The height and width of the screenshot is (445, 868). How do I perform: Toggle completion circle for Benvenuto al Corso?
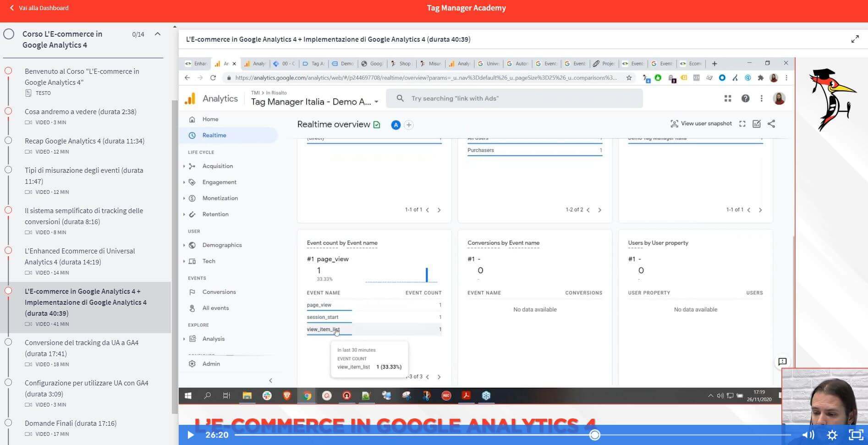tap(8, 71)
